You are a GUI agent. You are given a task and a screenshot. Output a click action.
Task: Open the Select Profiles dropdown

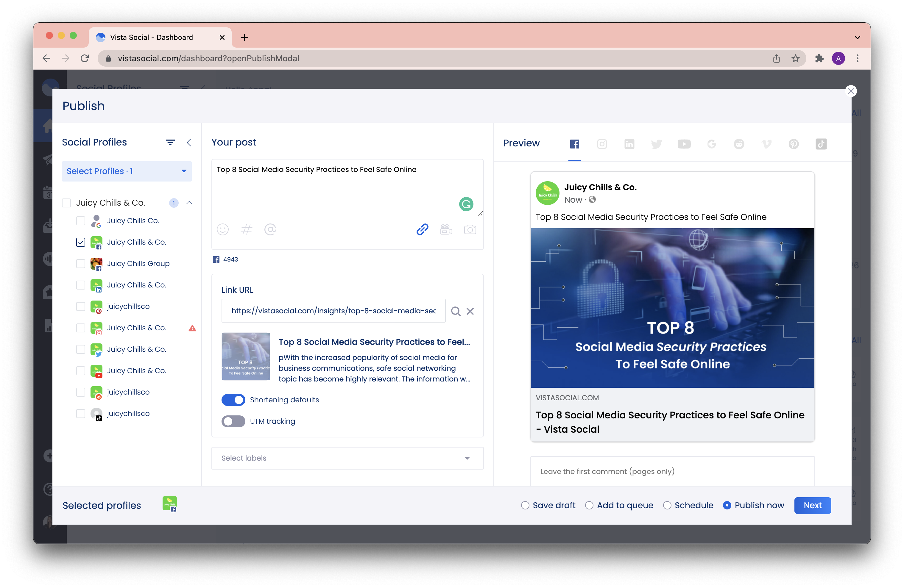click(127, 171)
